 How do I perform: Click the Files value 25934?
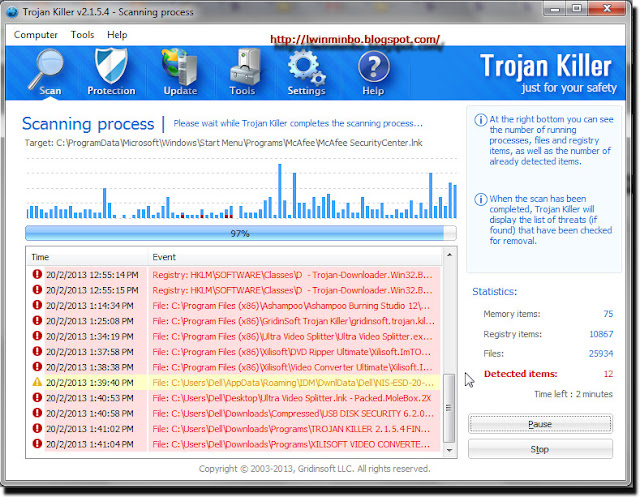click(601, 353)
